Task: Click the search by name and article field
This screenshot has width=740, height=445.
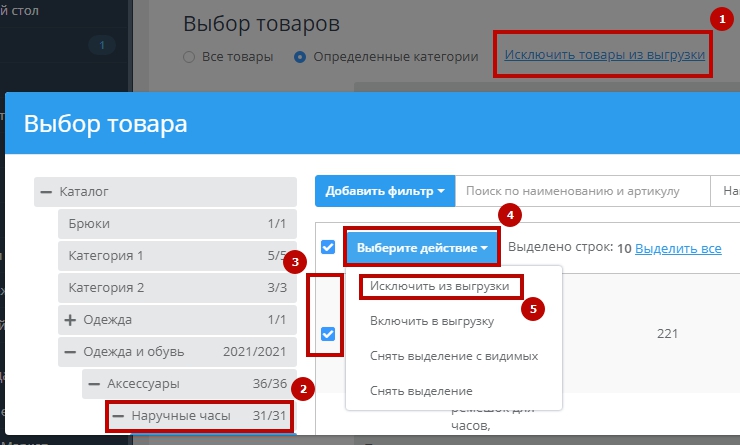Action: pos(580,190)
